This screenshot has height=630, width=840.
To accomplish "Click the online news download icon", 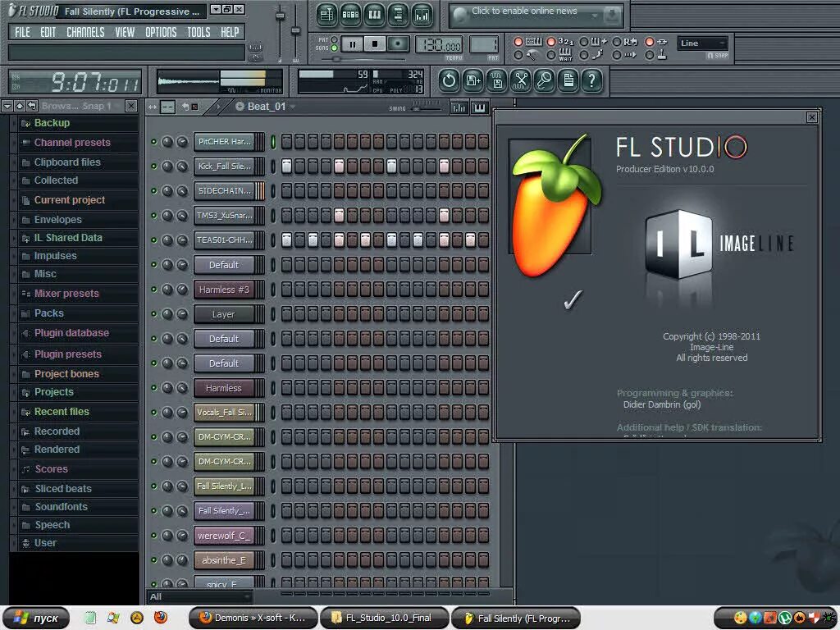I will [x=612, y=16].
